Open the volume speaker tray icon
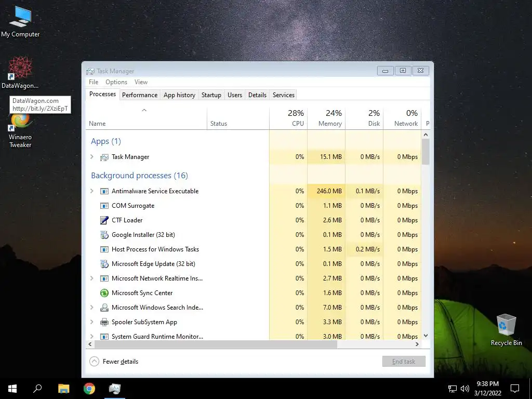This screenshot has height=399, width=532. [465, 389]
